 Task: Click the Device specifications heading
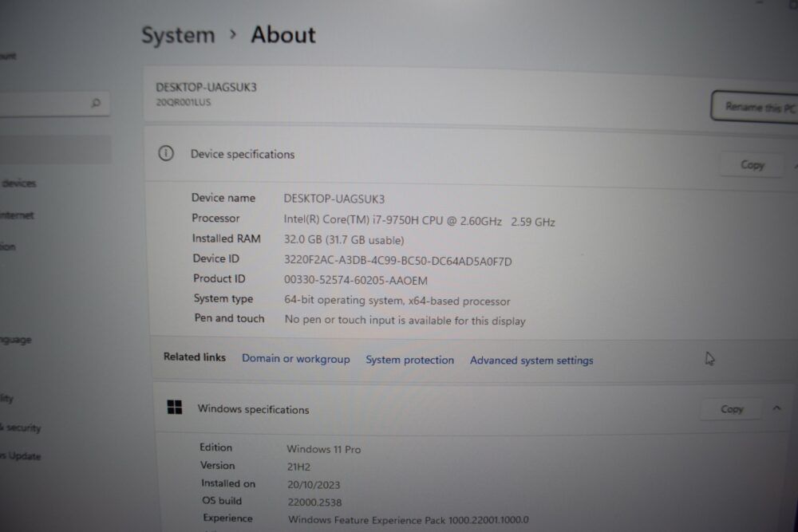[243, 154]
